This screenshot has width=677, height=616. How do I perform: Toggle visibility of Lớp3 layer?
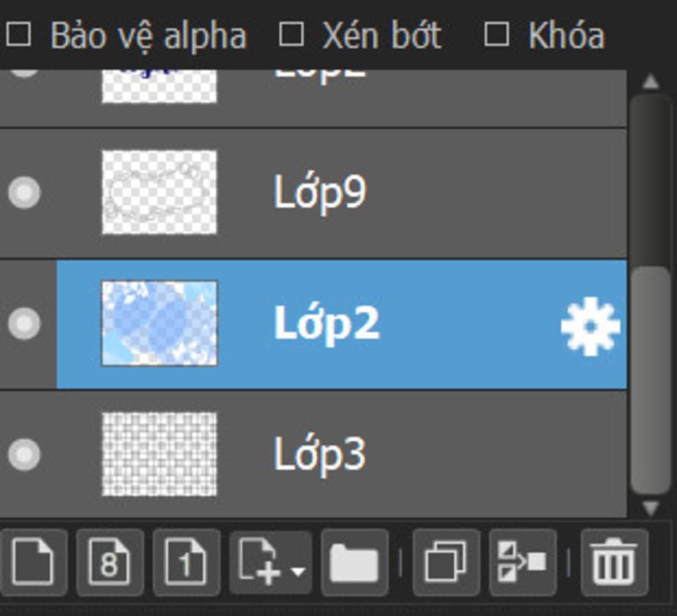click(24, 455)
